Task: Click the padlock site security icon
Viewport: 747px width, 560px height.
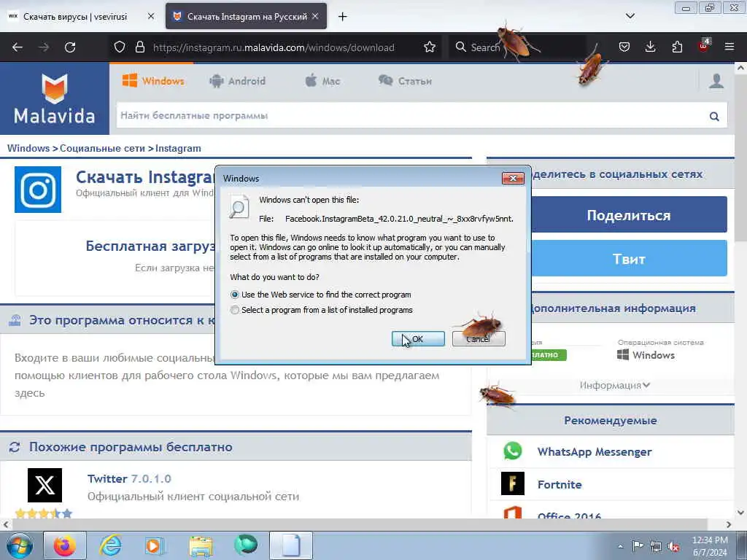Action: pos(139,47)
